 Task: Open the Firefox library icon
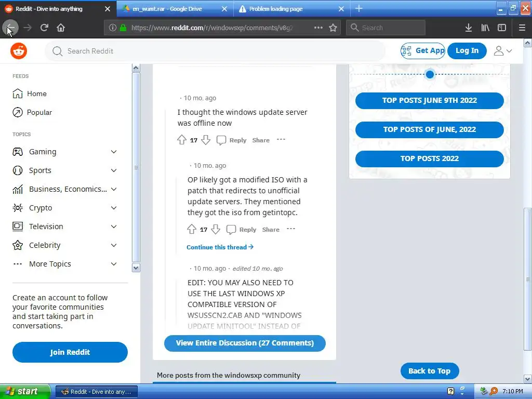tap(485, 28)
